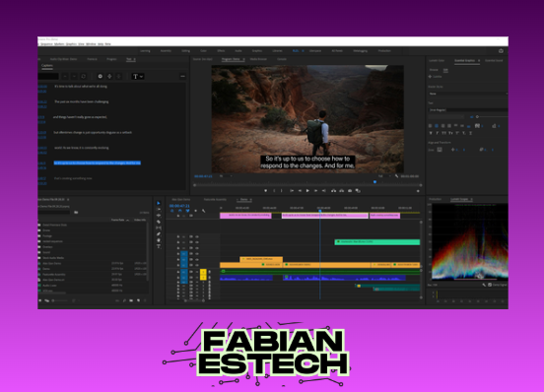Select the Razor tool

coord(159,222)
